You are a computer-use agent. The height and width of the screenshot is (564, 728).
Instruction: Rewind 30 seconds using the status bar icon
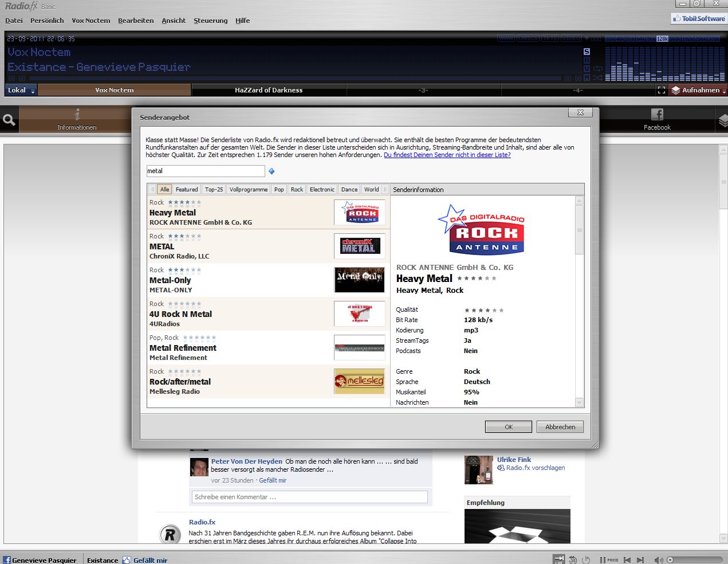[x=572, y=559]
